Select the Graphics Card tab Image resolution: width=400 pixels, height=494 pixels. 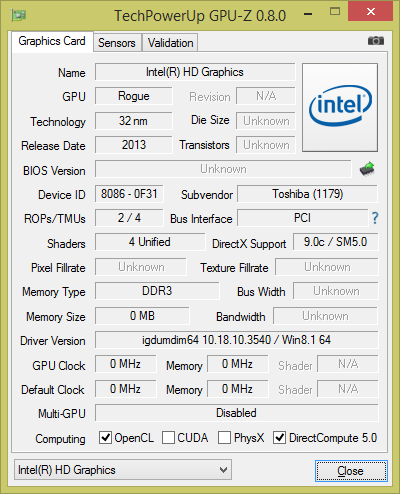(x=52, y=41)
